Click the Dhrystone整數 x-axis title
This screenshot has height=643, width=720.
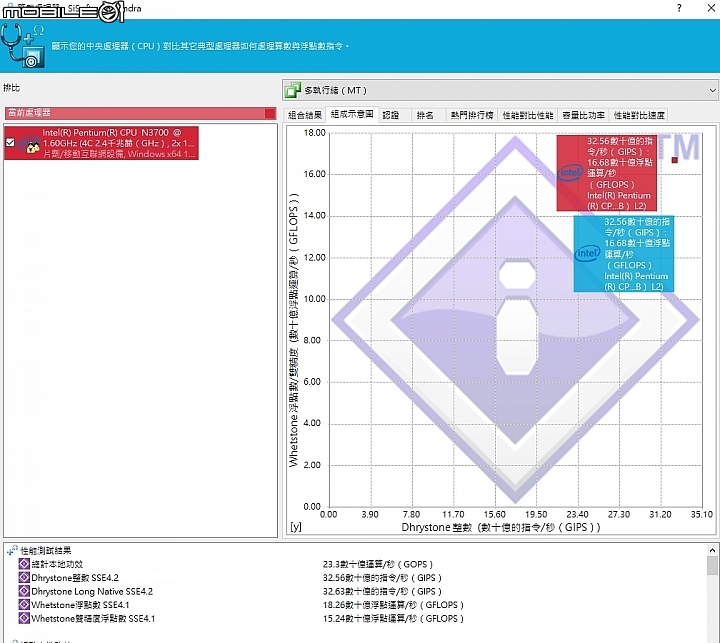pos(501,527)
